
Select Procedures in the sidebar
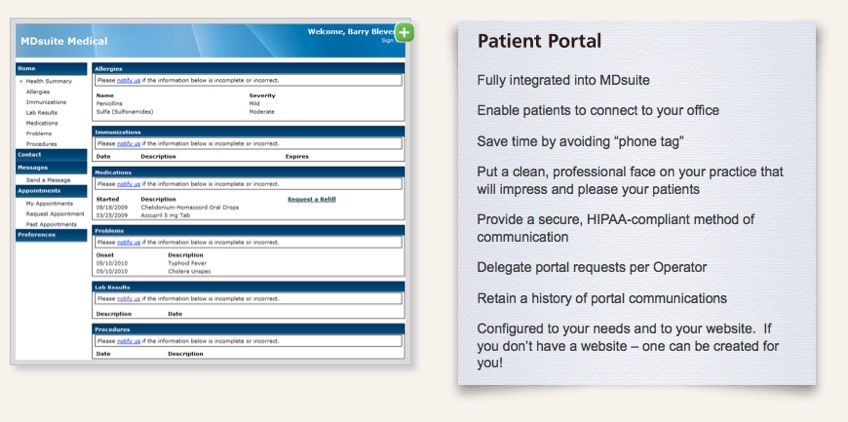pos(41,144)
